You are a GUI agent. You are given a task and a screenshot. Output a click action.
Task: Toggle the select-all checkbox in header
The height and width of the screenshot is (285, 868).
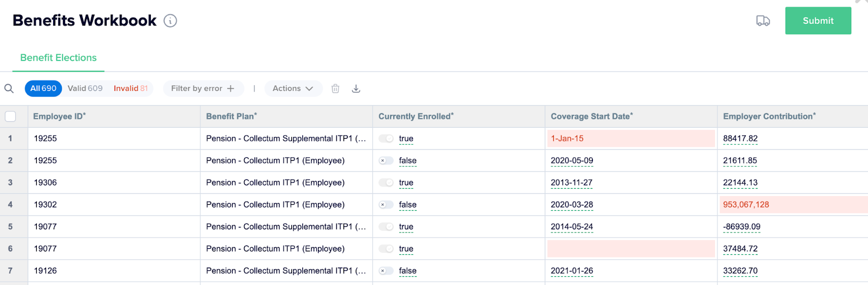click(10, 116)
